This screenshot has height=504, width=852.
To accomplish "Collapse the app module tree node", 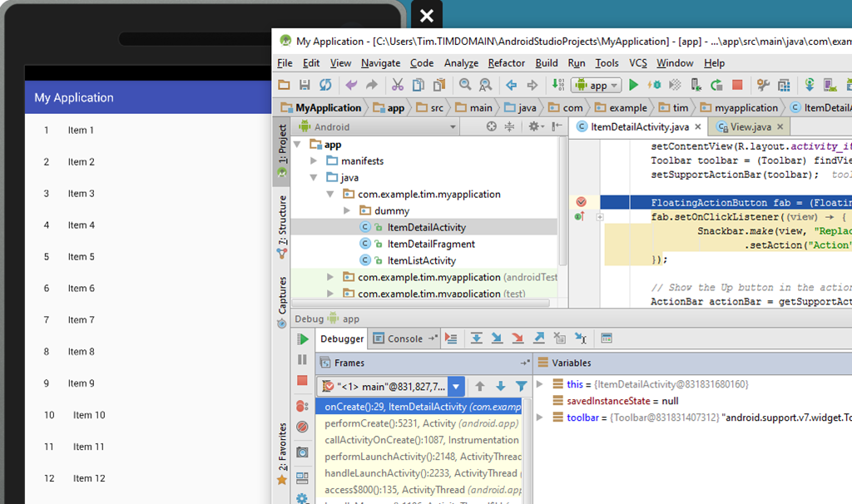I will (297, 145).
